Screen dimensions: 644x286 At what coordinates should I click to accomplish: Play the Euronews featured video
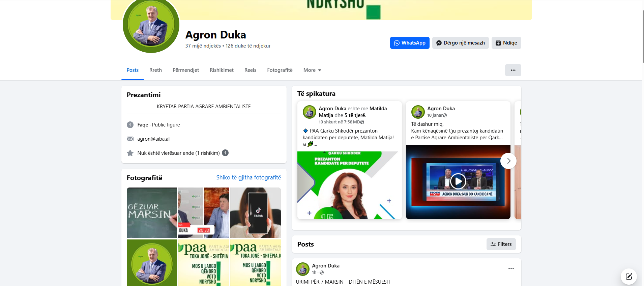tap(458, 181)
